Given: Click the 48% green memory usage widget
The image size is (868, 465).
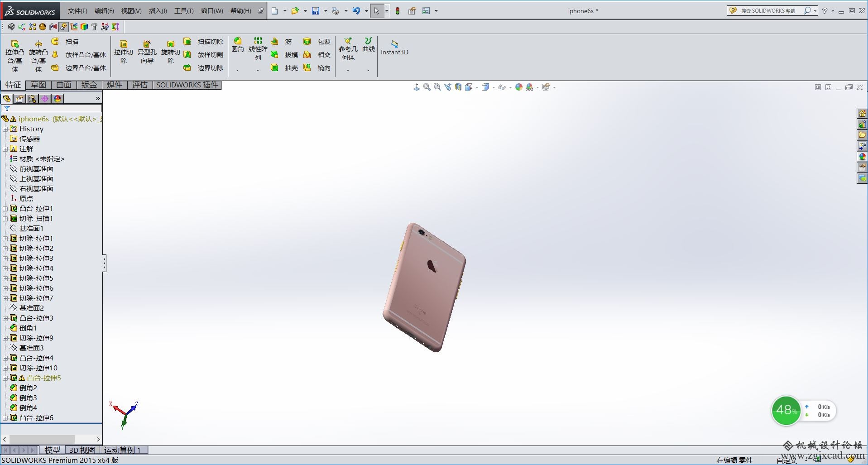Looking at the screenshot, I should [x=786, y=410].
